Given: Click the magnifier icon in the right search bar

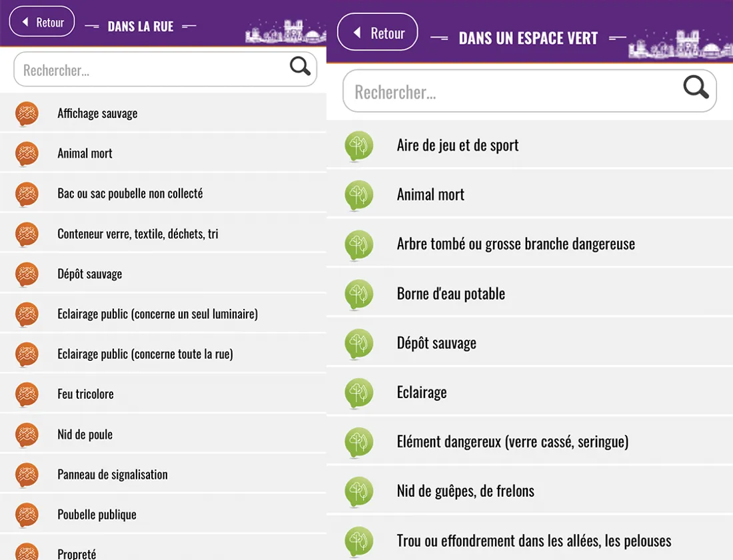Looking at the screenshot, I should click(x=695, y=87).
